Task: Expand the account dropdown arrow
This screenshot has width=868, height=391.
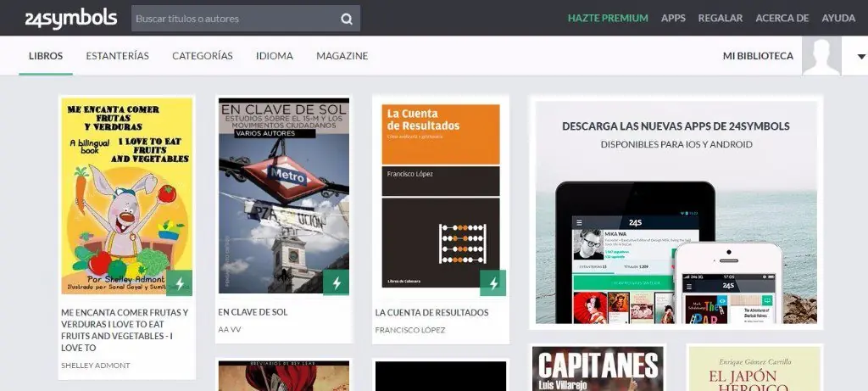Action: coord(861,57)
